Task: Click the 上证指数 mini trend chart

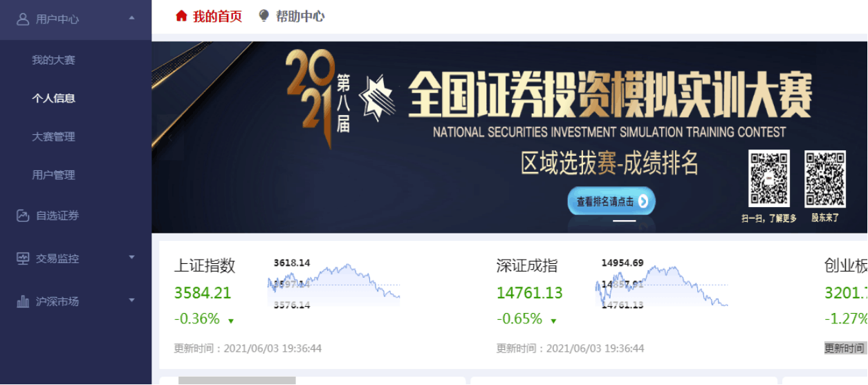Action: coord(334,284)
